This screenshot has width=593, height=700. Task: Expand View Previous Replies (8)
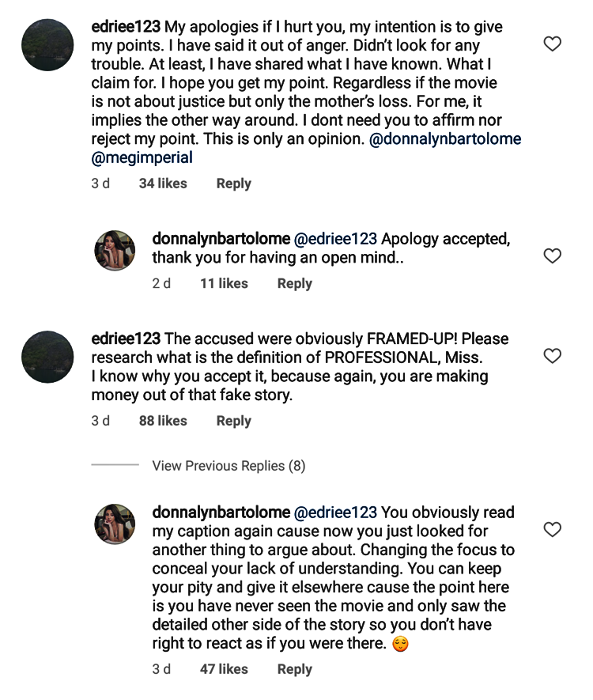229,466
